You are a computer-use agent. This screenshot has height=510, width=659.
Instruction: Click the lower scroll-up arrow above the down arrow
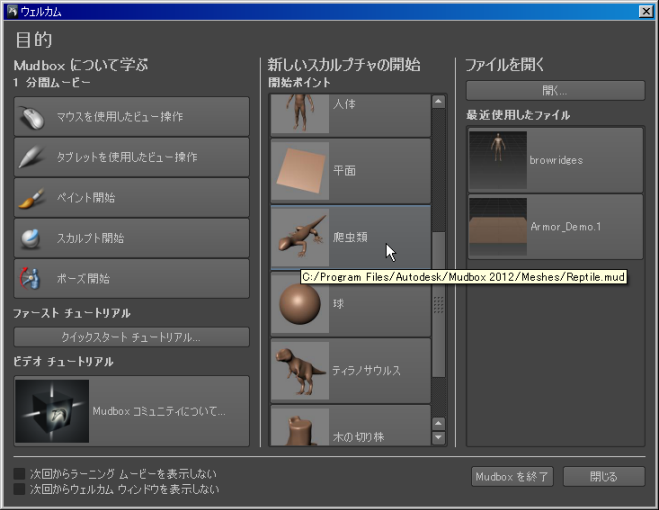click(438, 423)
